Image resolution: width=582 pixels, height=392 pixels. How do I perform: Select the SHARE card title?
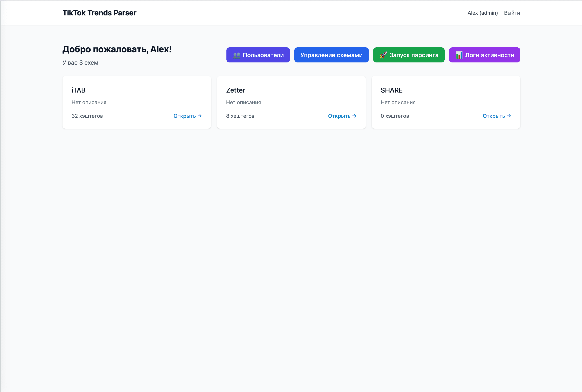(x=391, y=90)
